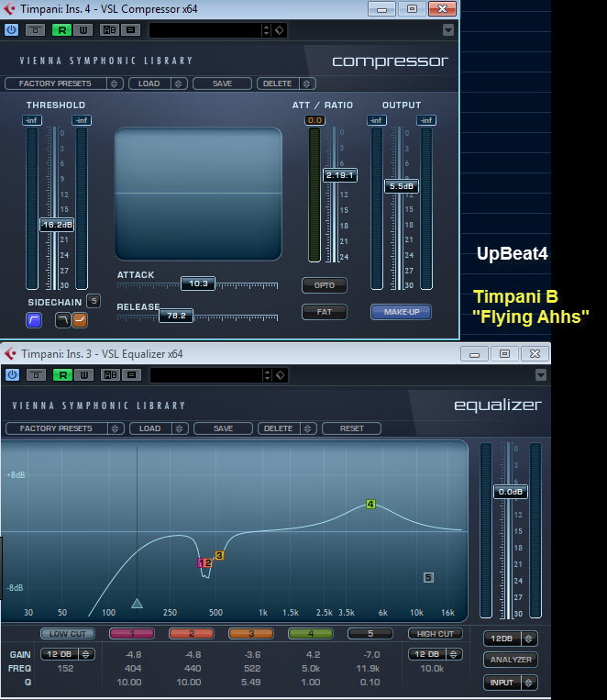Click A/B compare icon in equalizer window

110,375
